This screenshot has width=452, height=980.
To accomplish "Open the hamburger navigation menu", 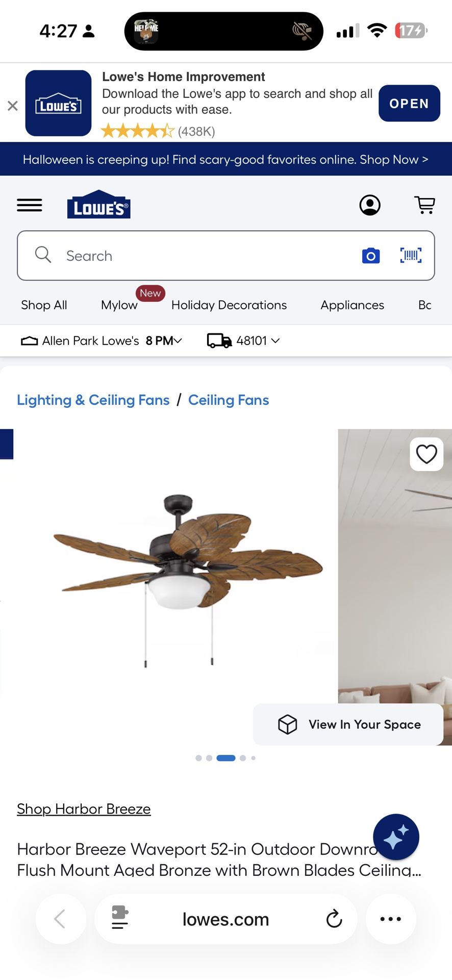I will click(x=30, y=205).
